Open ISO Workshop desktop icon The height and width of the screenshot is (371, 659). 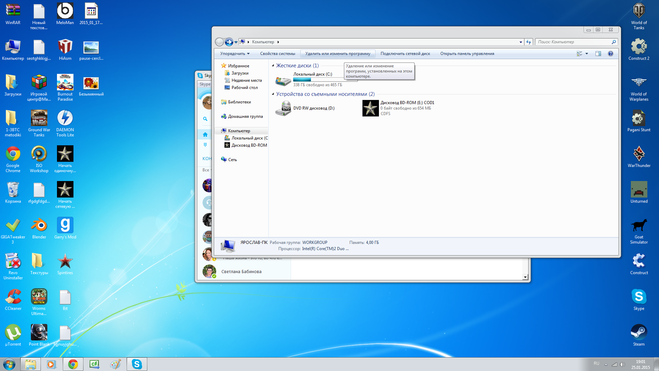[39, 159]
